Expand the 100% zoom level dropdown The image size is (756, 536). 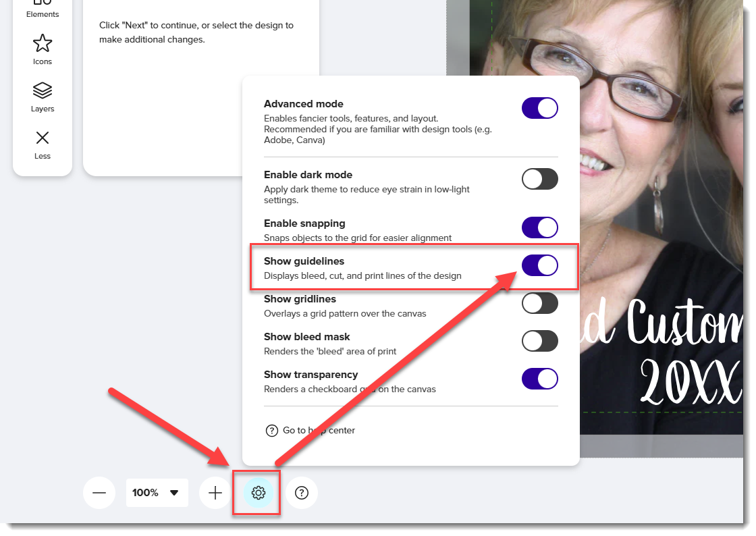(156, 493)
